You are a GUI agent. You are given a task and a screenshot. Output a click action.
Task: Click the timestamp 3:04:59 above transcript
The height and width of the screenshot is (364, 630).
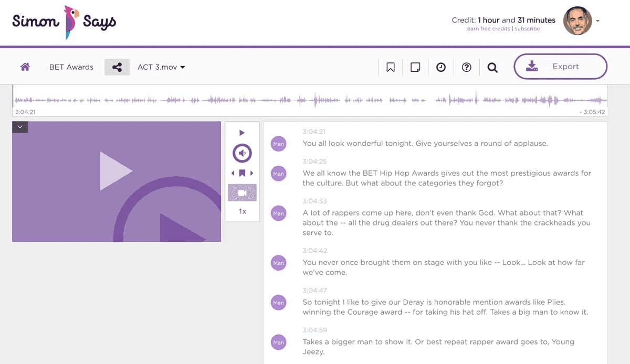[314, 330]
